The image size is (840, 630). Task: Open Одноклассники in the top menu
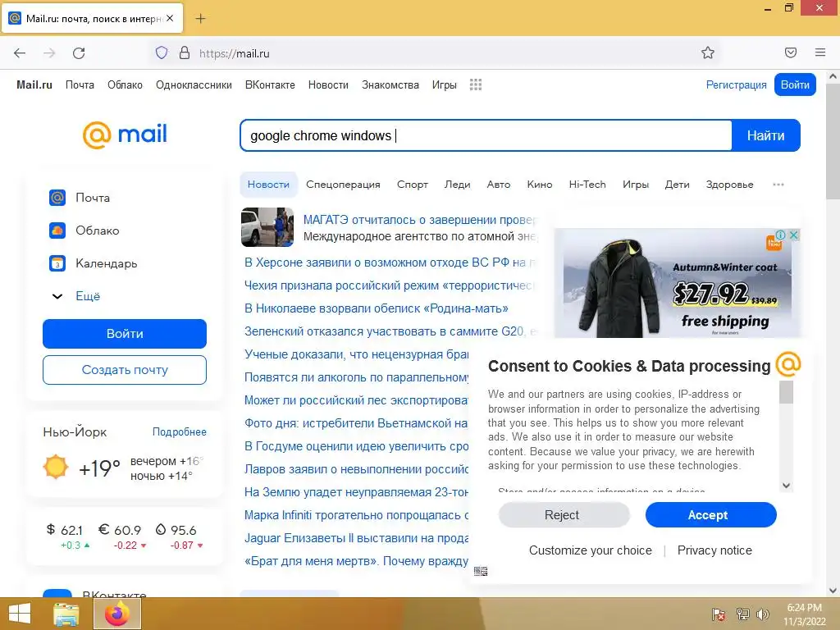[x=194, y=84]
